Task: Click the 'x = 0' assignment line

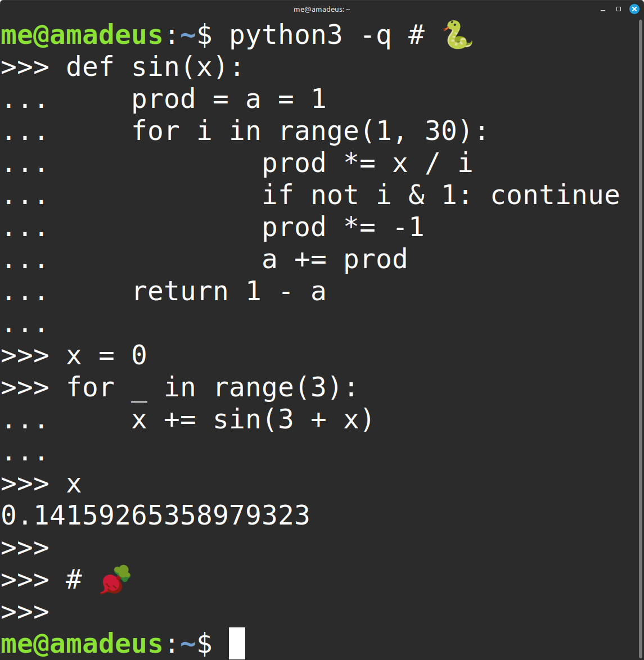Action: 106,355
